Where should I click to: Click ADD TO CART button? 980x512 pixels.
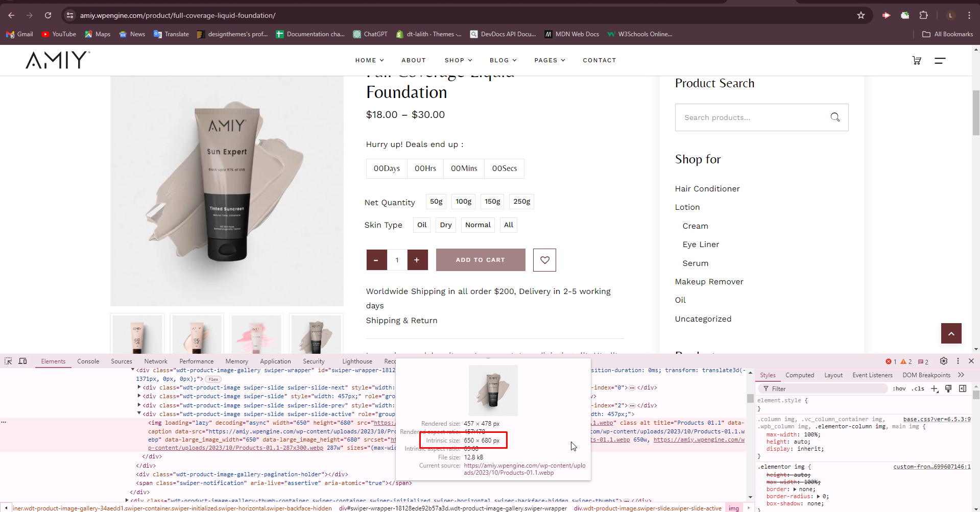[x=481, y=260]
